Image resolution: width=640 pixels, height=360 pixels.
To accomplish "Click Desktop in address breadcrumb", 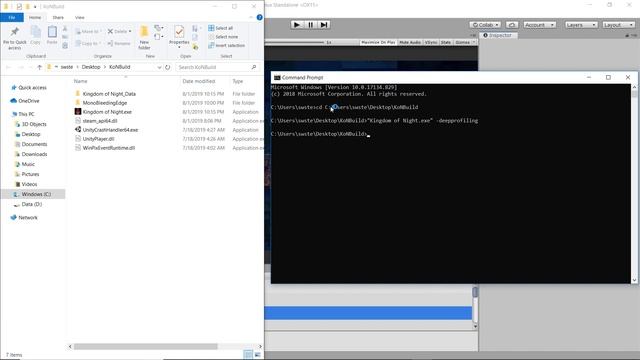I will (91, 67).
